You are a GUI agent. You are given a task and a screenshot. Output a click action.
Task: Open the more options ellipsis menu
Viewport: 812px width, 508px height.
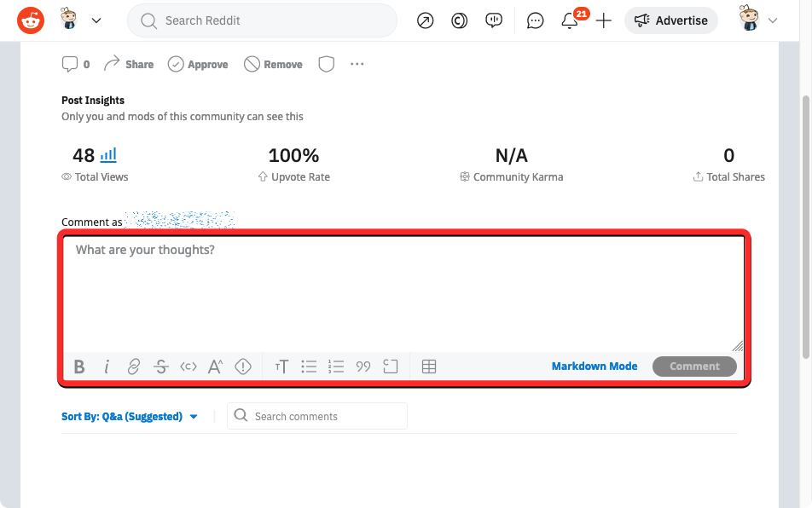point(357,64)
